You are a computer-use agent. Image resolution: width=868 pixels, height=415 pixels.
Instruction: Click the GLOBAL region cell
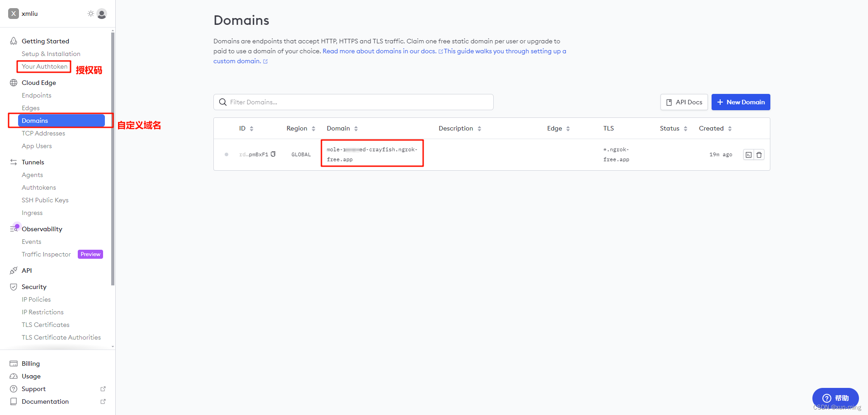(301, 154)
